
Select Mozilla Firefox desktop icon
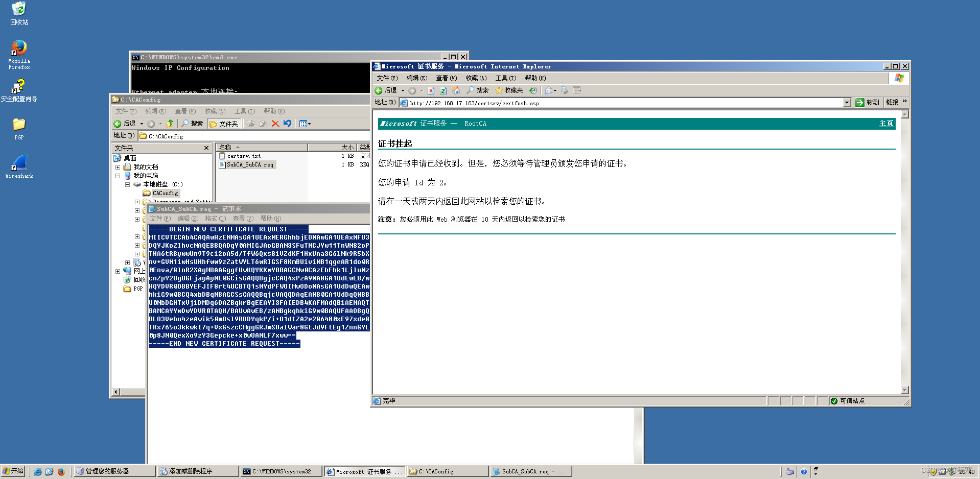point(19,55)
